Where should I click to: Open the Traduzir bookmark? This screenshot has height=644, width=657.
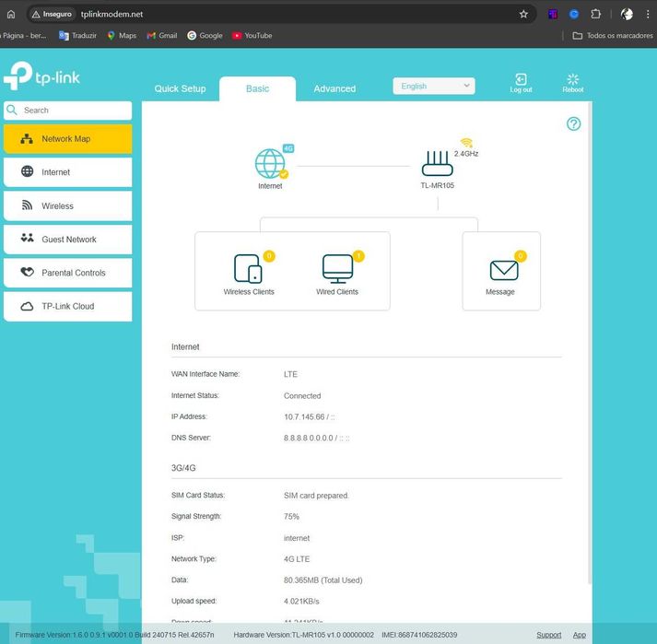(78, 36)
